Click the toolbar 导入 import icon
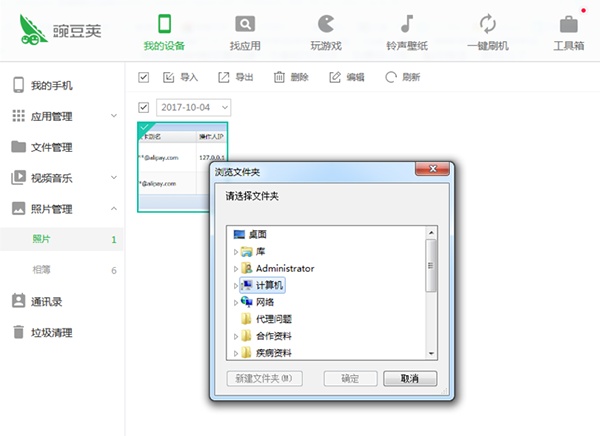Viewport: 600px width, 436px height. [168, 77]
